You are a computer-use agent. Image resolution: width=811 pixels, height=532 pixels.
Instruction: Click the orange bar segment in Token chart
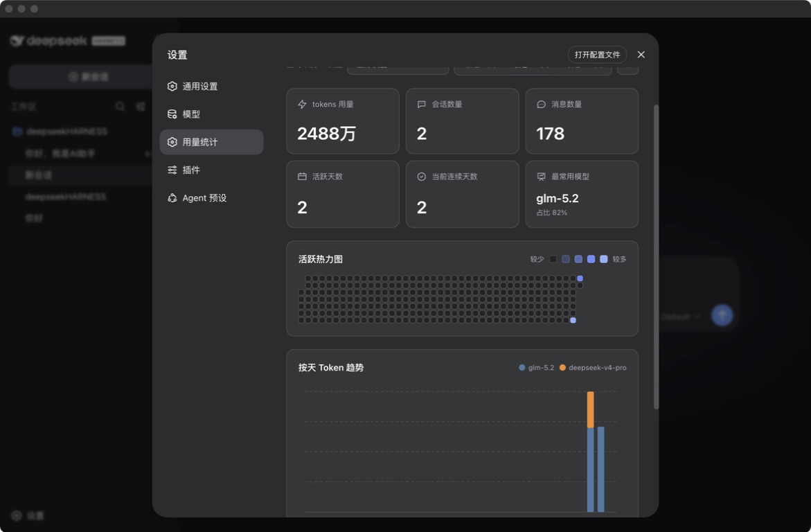click(x=591, y=410)
